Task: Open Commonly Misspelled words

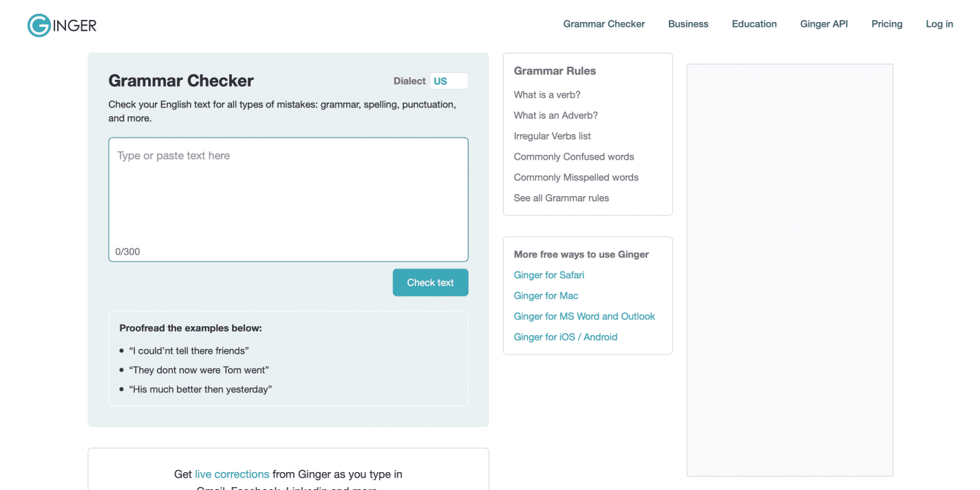Action: (575, 177)
